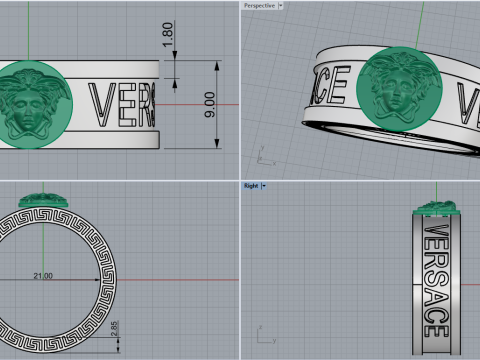480x360 pixels.
Task: Select the 1.80 dimension text
Action: [168, 34]
